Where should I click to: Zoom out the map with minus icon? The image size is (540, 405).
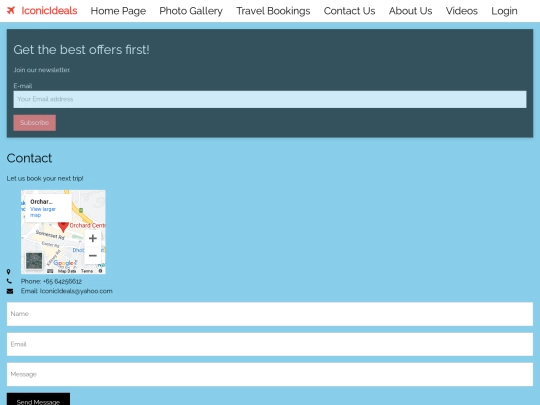point(93,256)
